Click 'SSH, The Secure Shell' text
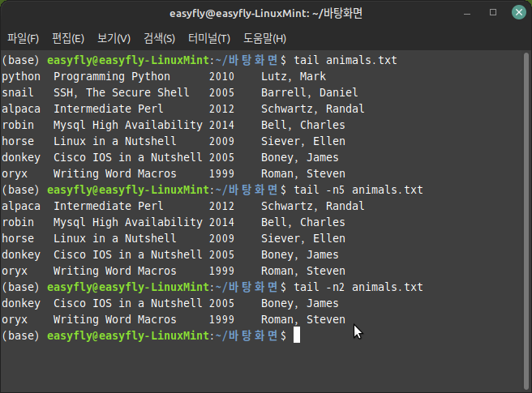 click(121, 92)
